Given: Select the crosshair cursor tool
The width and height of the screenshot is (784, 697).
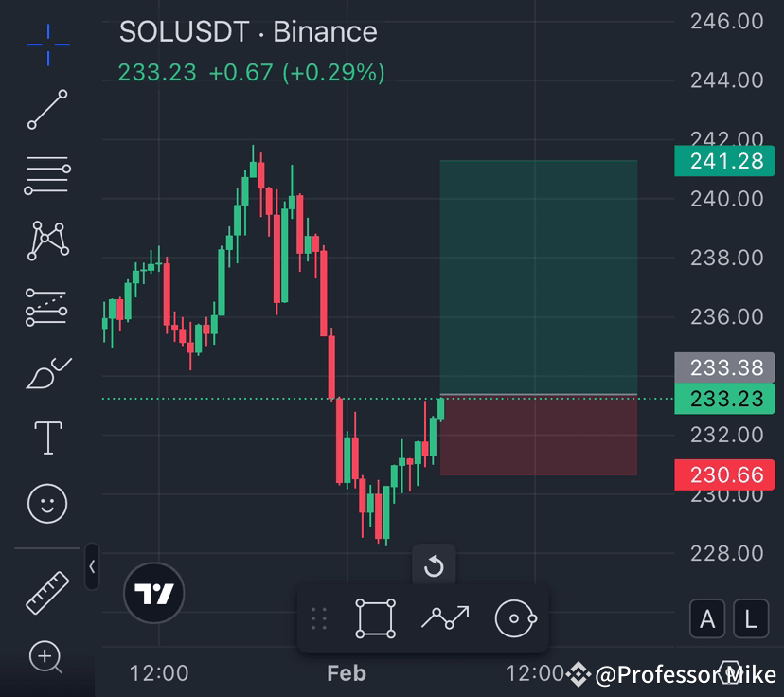Looking at the screenshot, I should (x=46, y=44).
